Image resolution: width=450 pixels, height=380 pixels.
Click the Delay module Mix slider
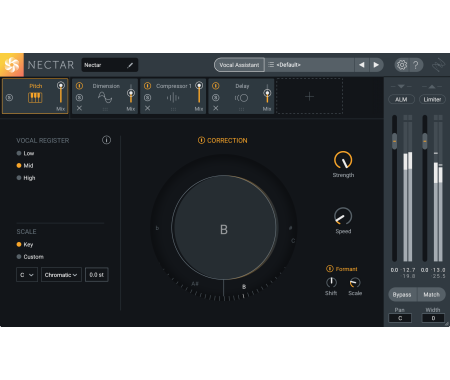pos(267,93)
